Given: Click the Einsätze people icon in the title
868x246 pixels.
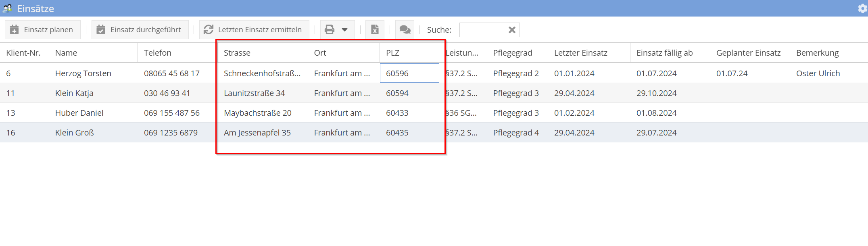Looking at the screenshot, I should (7, 8).
